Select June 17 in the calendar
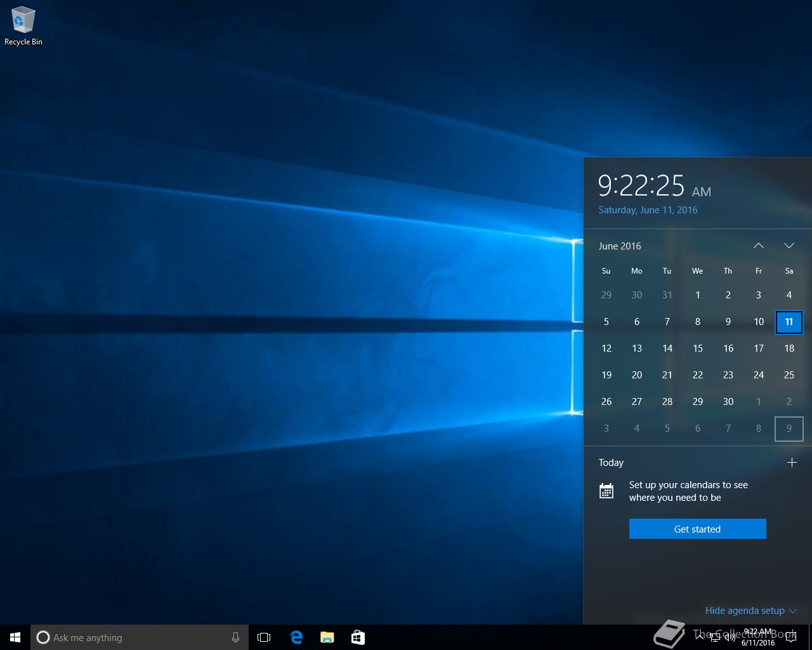Screen dimensions: 812x650 click(x=759, y=348)
